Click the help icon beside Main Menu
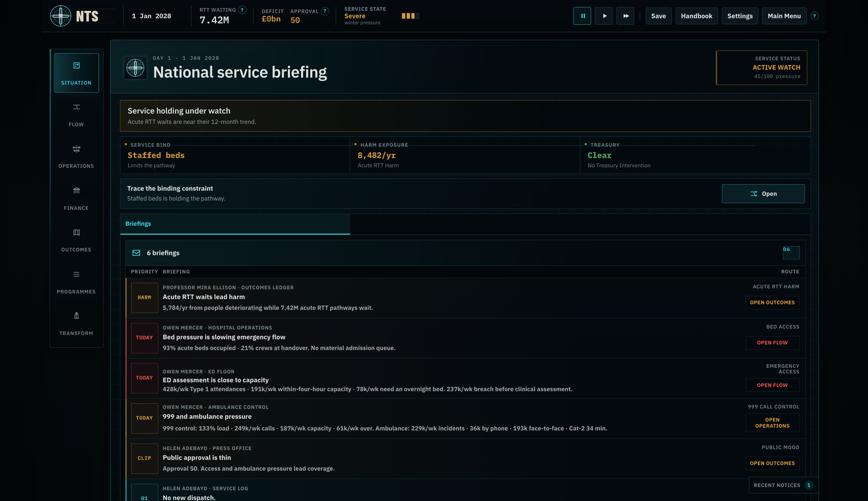868x501 pixels. point(814,16)
